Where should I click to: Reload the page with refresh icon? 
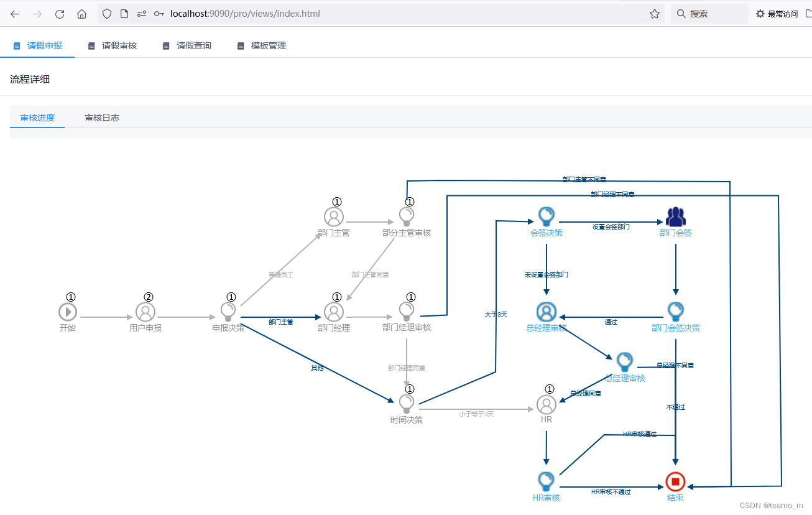coord(60,14)
